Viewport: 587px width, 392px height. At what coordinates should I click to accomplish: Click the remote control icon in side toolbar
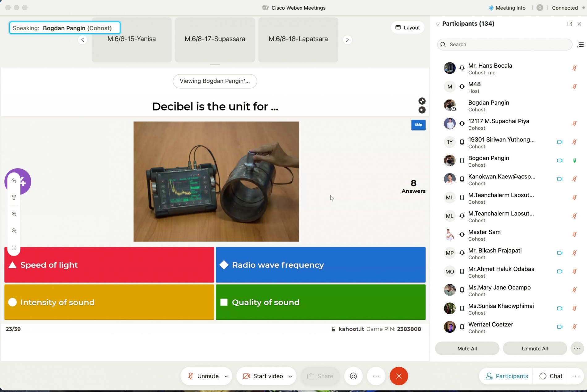[x=14, y=198]
